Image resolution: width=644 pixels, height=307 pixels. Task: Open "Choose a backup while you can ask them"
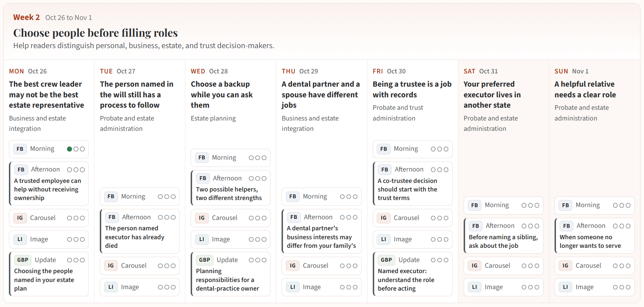[x=222, y=94]
